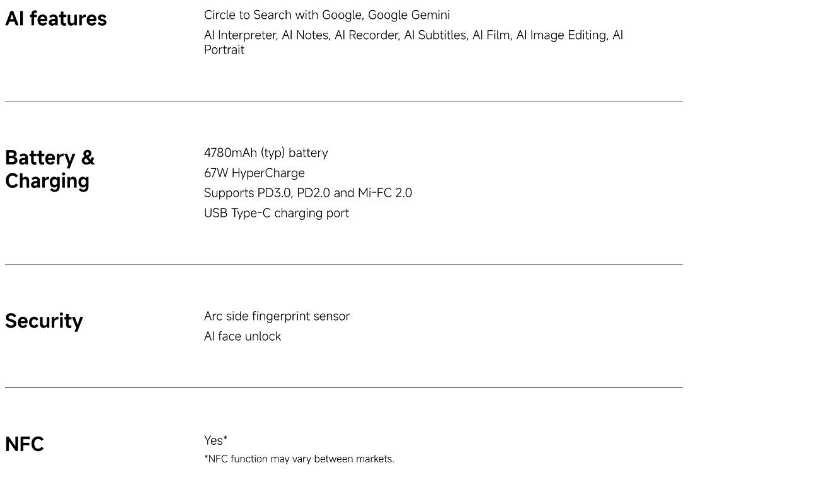
Task: Click the divider line below AI features
Action: point(344,101)
